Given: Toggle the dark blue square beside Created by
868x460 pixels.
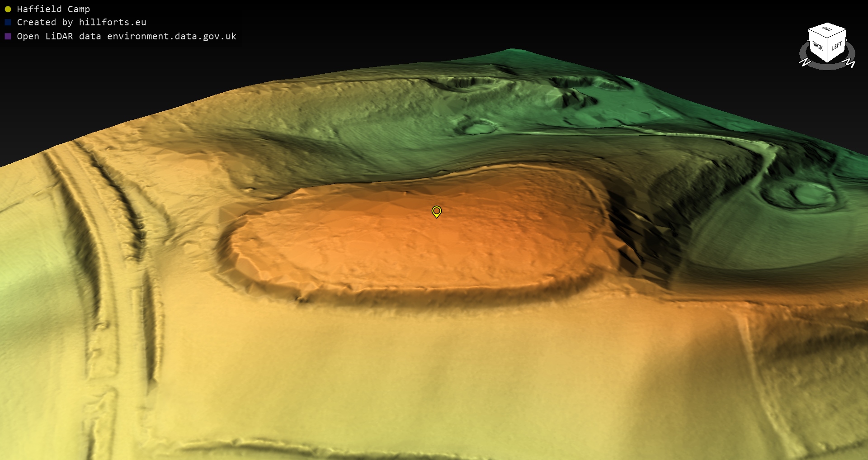Looking at the screenshot, I should click(8, 22).
